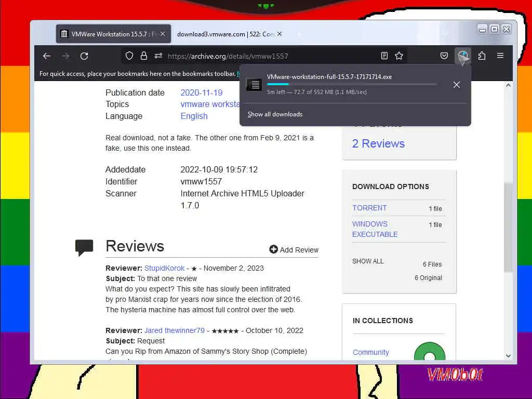Minimize the Firefox window
The image size is (532, 399).
click(482, 29)
